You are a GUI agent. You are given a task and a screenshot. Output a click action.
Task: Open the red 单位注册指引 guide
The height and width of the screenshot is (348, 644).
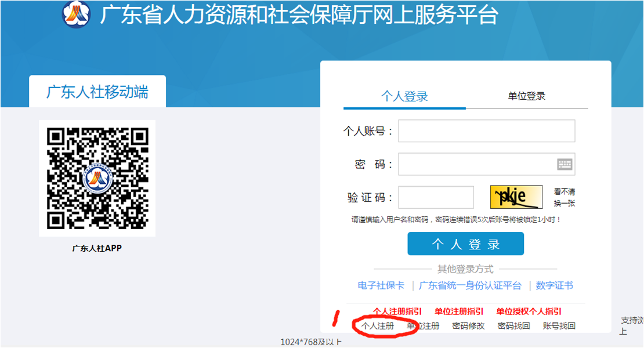click(459, 311)
